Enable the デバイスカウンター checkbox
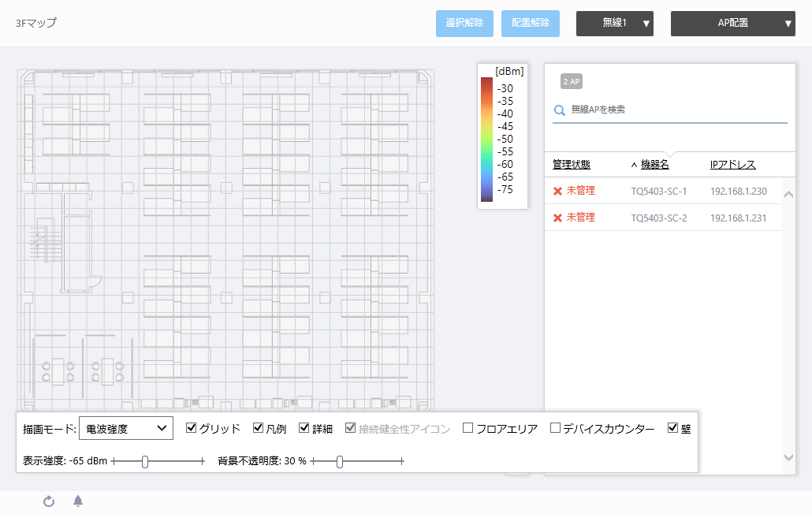Screen dimensions: 812x514 click(555, 428)
